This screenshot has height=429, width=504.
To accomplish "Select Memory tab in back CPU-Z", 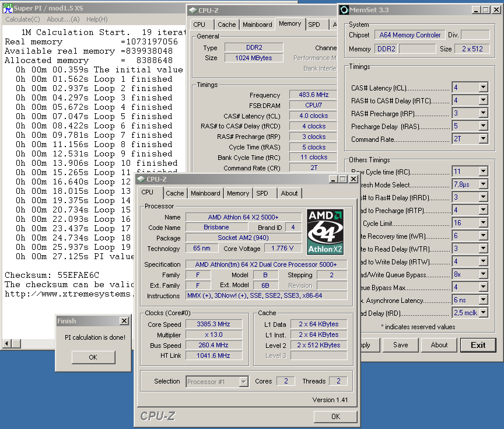I will (x=290, y=23).
